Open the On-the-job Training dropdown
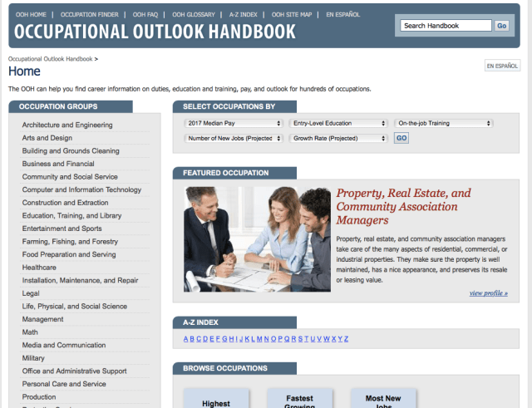Screen dimensions: 532x408 [x=443, y=123]
